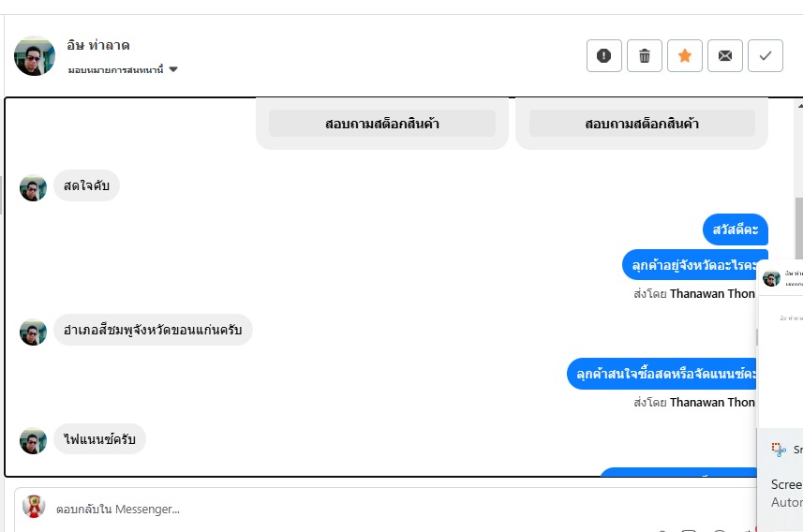This screenshot has height=532, width=803.
Task: Click the spam report exclamation icon
Action: coord(603,56)
